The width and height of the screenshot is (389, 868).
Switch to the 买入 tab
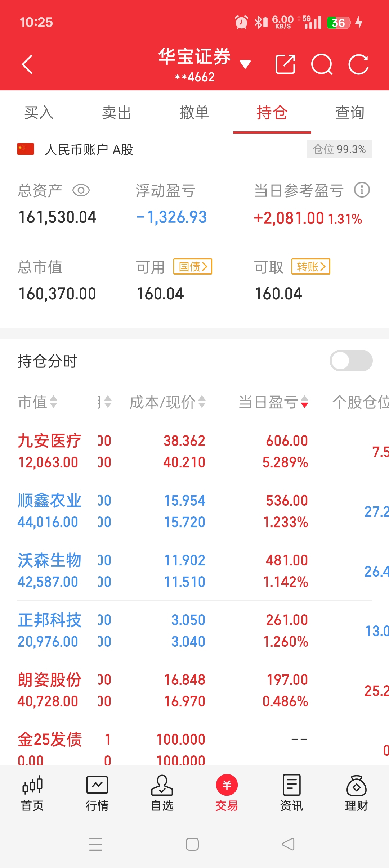click(x=39, y=113)
